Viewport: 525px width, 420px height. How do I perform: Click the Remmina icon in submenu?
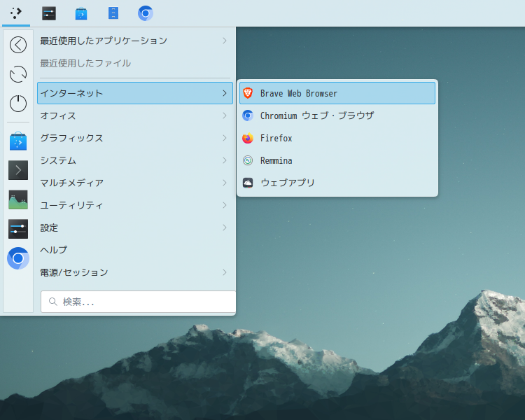[x=248, y=160]
